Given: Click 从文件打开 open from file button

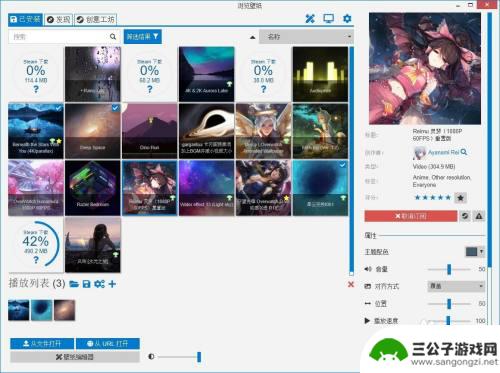Looking at the screenshot, I should click(42, 343).
